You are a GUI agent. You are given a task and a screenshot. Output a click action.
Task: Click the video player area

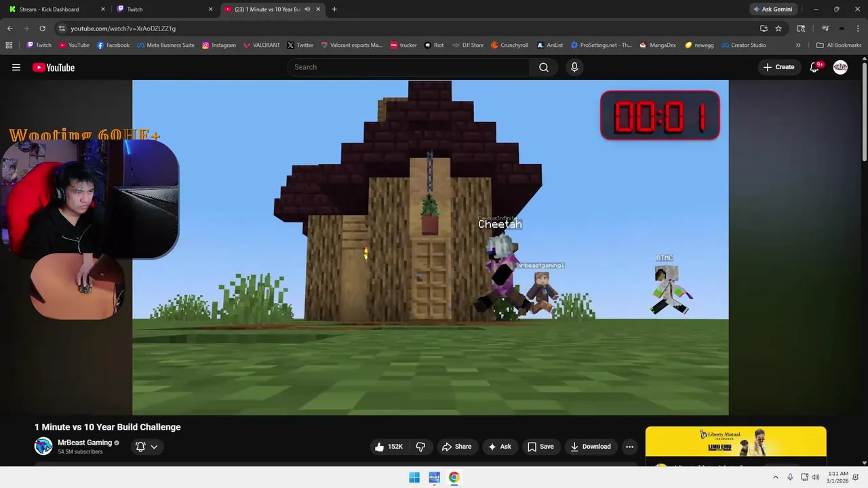(x=431, y=247)
